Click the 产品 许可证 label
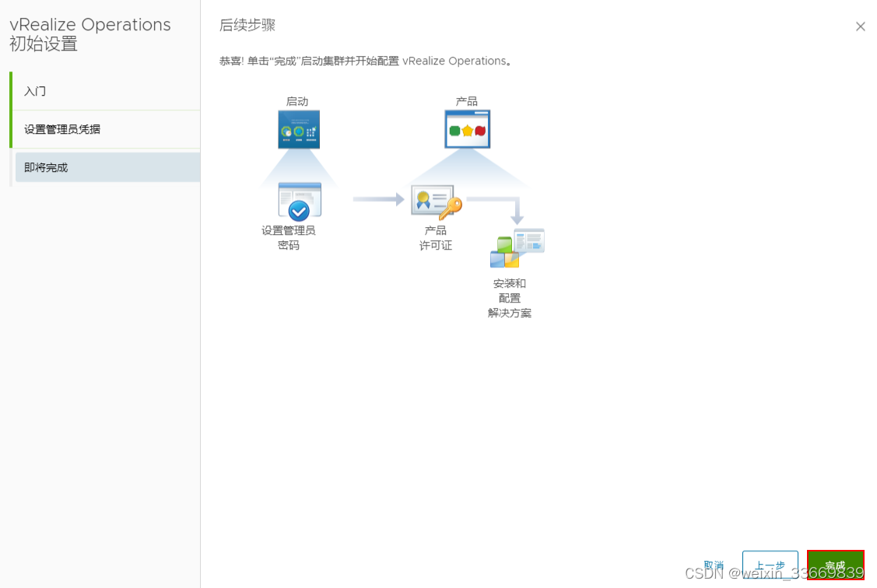 pyautogui.click(x=436, y=237)
